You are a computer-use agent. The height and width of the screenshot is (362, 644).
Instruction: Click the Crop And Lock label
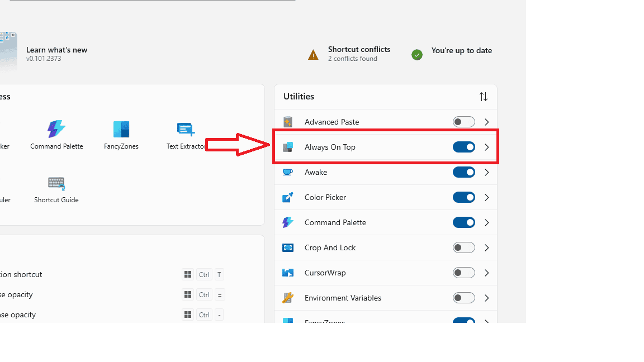point(330,247)
